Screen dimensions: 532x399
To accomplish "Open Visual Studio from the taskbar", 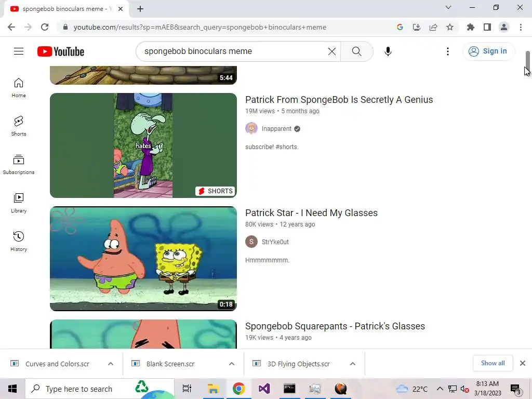I will point(264,389).
